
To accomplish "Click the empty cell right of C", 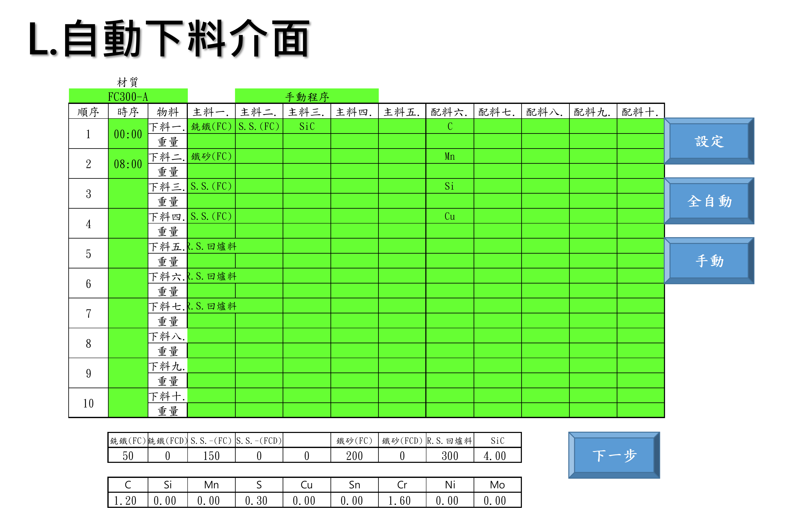I will click(x=497, y=126).
